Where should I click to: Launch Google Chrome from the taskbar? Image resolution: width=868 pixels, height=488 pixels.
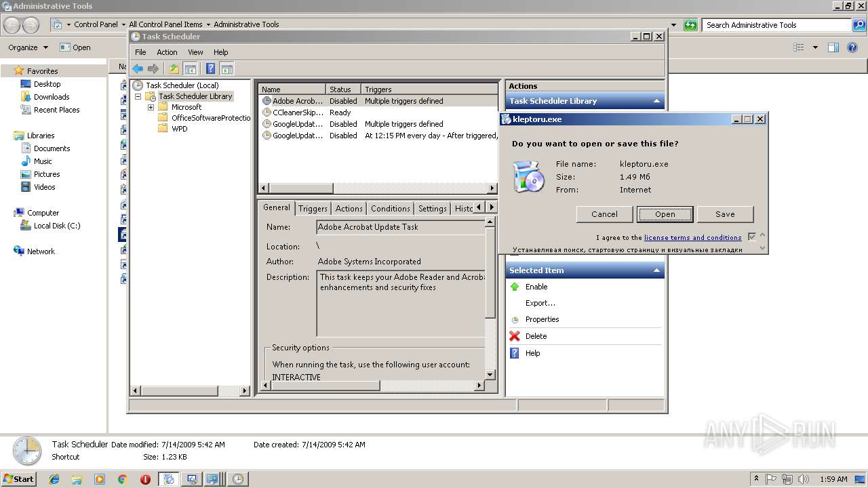coord(123,479)
